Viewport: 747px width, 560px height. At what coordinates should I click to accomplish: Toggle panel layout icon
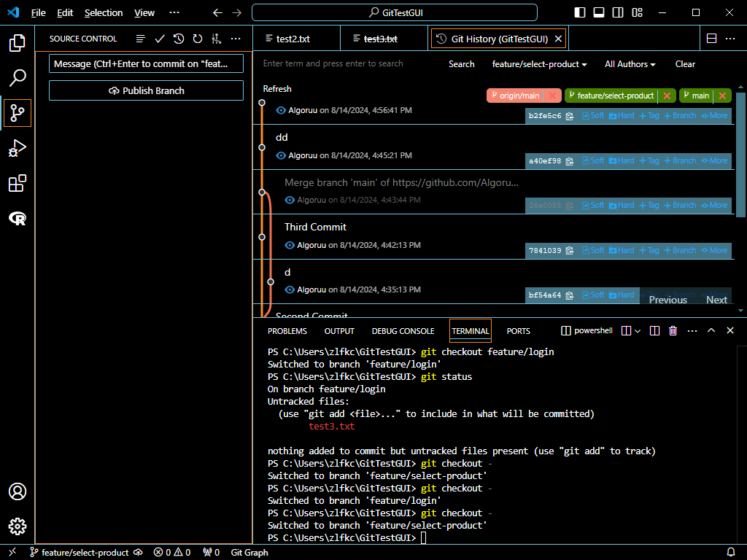coord(599,13)
